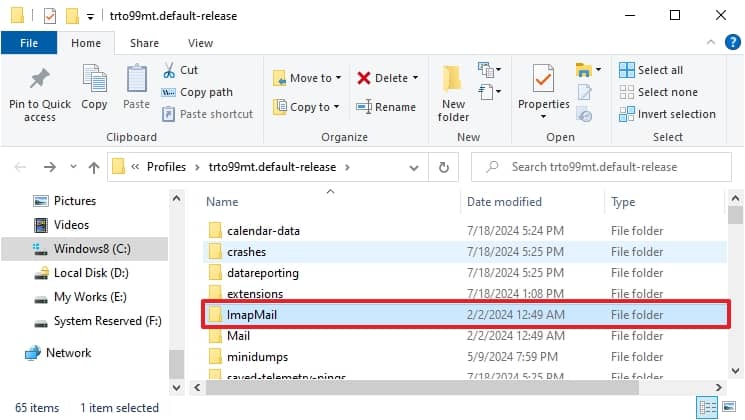The width and height of the screenshot is (745, 420).
Task: Click the horizontal scrollbar of file list
Action: coord(421,388)
